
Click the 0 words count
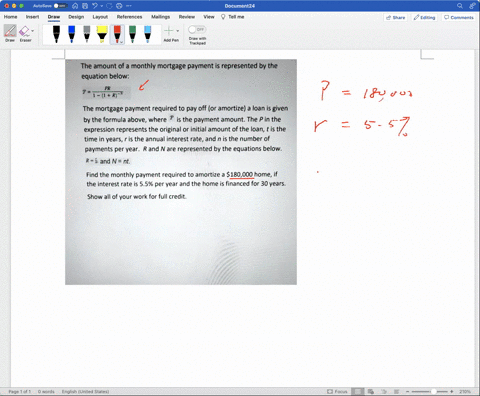click(x=46, y=391)
